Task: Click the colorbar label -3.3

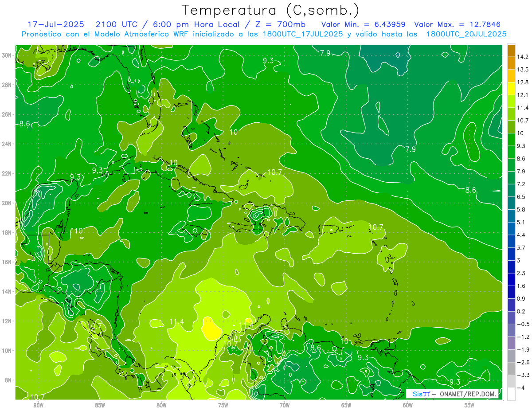Action: point(523,375)
